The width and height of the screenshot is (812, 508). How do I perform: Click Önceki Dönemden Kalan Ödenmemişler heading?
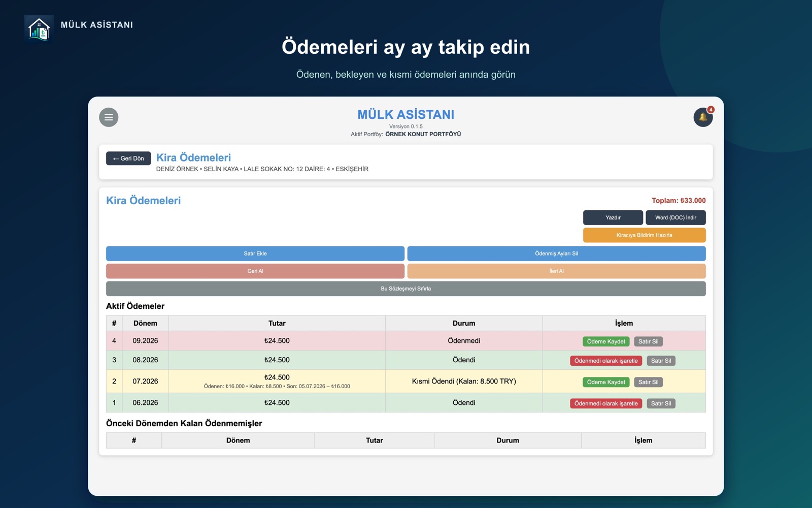pos(184,423)
